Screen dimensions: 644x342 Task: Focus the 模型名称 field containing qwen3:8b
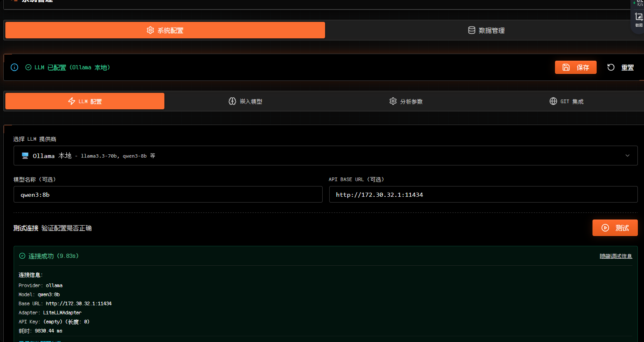[168, 194]
